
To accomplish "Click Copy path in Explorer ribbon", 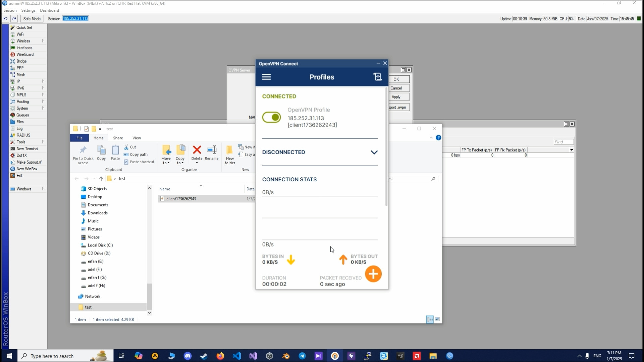I will point(136,155).
